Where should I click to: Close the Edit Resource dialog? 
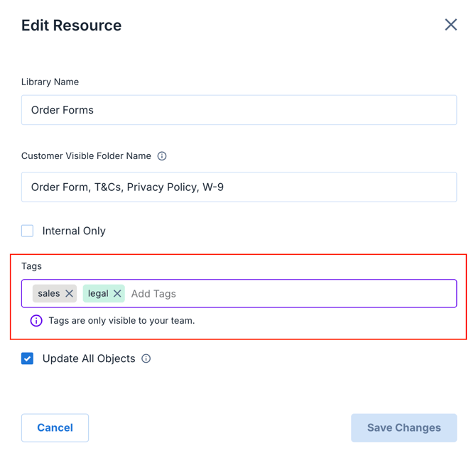[x=450, y=25]
